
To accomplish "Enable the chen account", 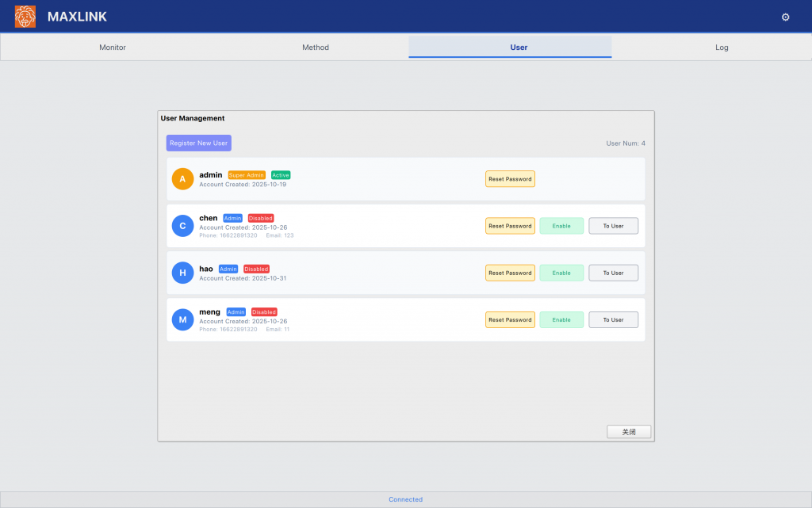I will 561,226.
